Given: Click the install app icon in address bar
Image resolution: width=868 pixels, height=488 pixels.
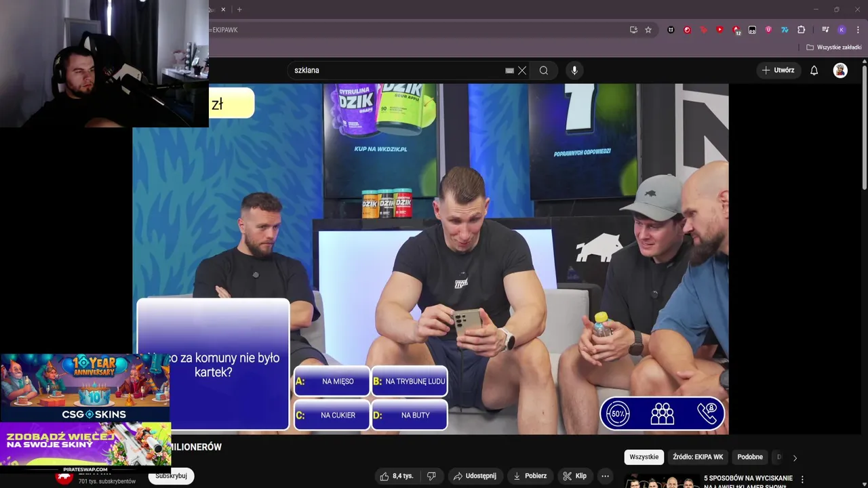Looking at the screenshot, I should coord(633,30).
